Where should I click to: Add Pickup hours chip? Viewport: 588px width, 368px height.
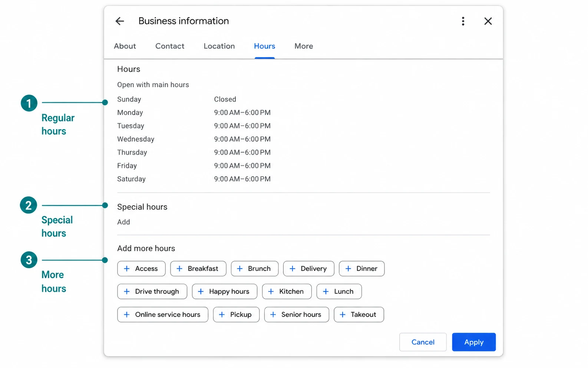(236, 315)
